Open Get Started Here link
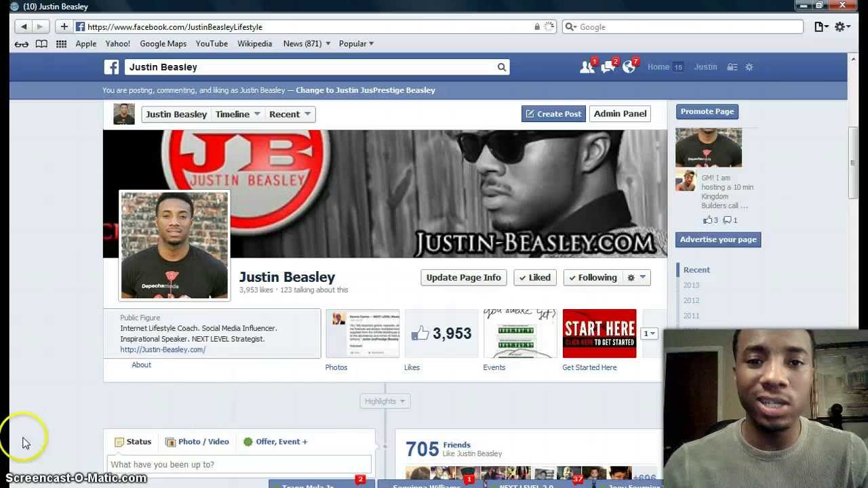The width and height of the screenshot is (868, 488). 589,367
